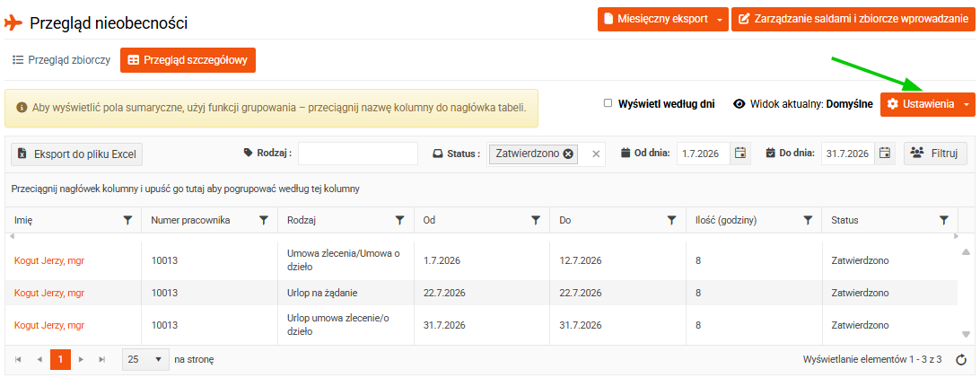
Task: Click the table scroll-up arrow
Action: pyautogui.click(x=966, y=251)
